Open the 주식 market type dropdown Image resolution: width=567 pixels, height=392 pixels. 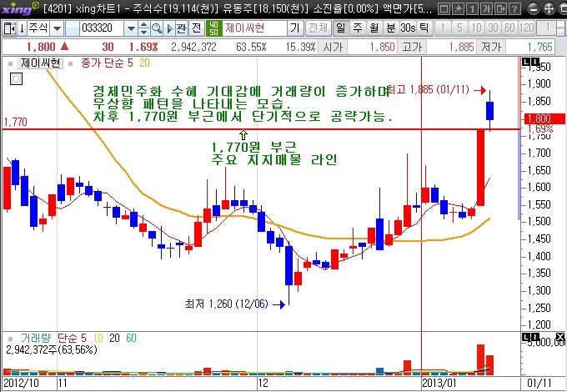pyautogui.click(x=57, y=28)
